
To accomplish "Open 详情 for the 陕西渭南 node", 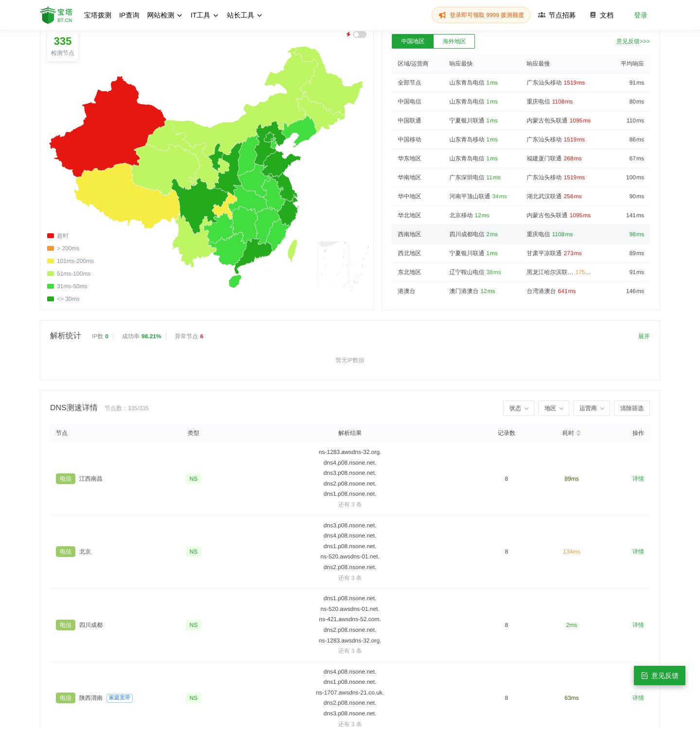I will click(638, 698).
